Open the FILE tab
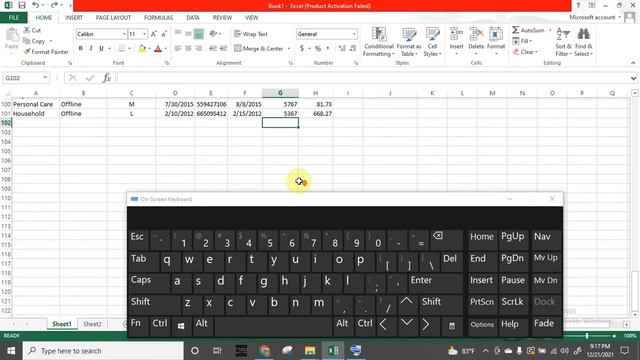Image resolution: width=640 pixels, height=360 pixels. [13, 18]
